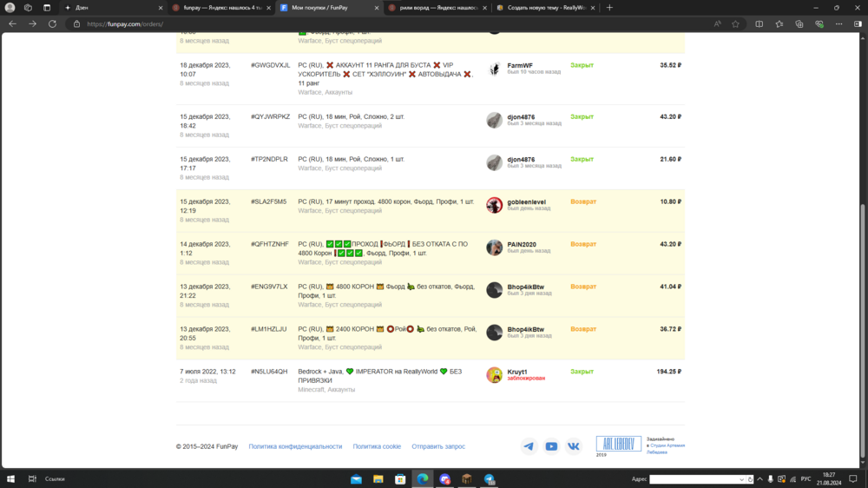
Task: Open File Explorer from taskbar
Action: click(x=378, y=479)
